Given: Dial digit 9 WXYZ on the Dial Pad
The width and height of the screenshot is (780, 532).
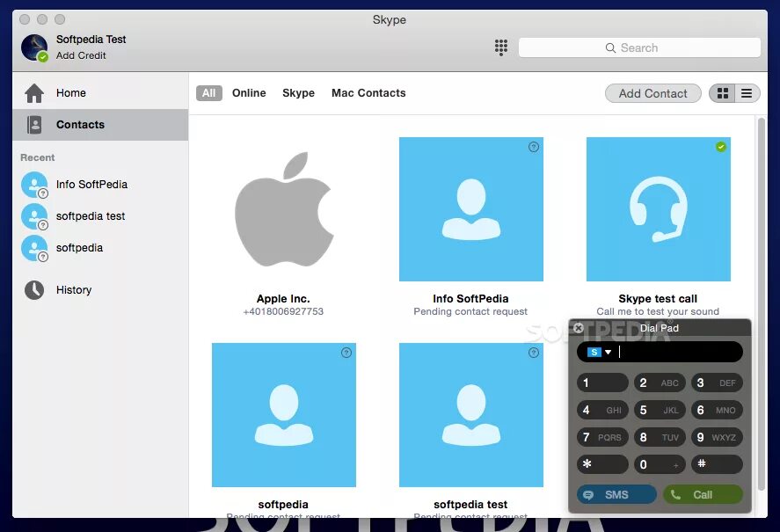Looking at the screenshot, I should click(x=717, y=437).
